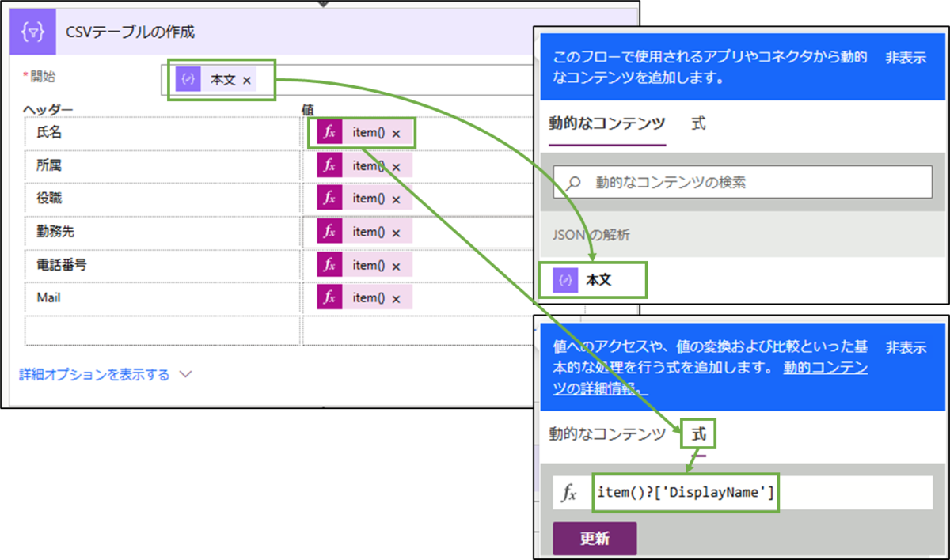
Task: Select the 式 tab in lower panel
Action: (x=698, y=433)
